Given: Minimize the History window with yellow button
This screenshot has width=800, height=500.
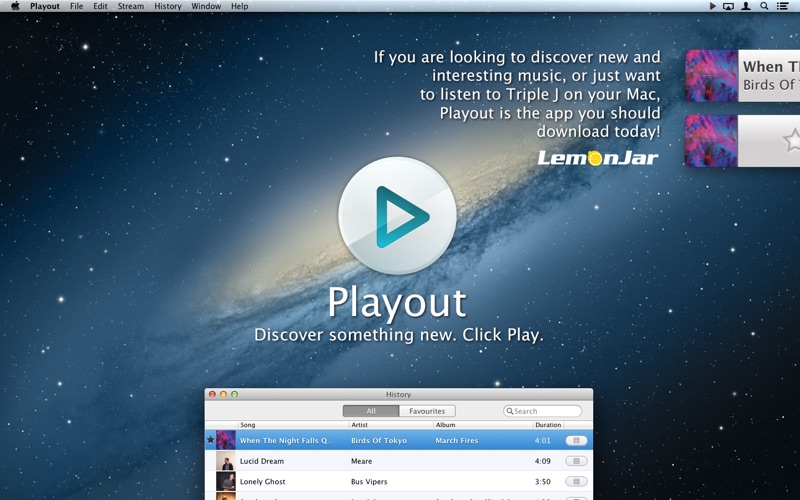Looking at the screenshot, I should coord(223,394).
